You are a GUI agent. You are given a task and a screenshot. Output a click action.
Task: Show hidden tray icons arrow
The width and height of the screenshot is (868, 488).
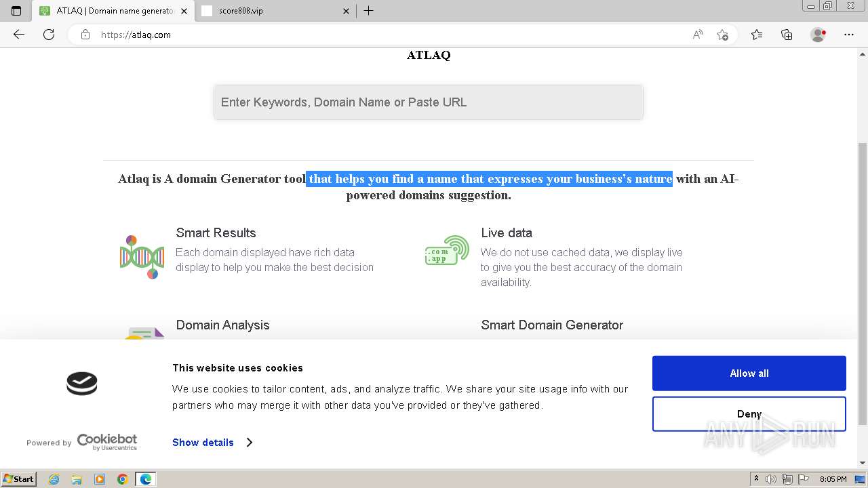pos(756,479)
